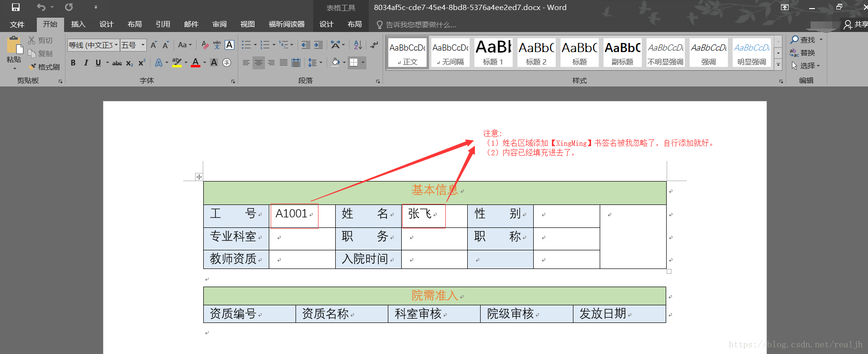Viewport: 868px width, 354px height.
Task: Open 选择 selection options
Action: [x=805, y=65]
